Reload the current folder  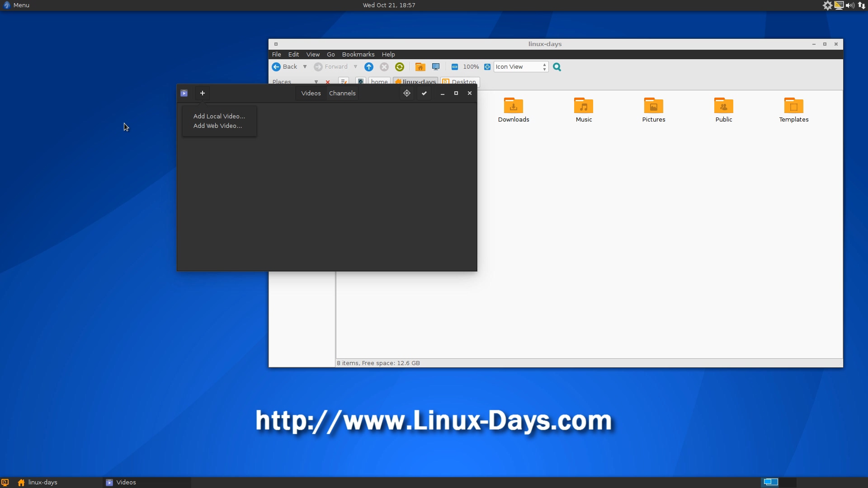(400, 67)
